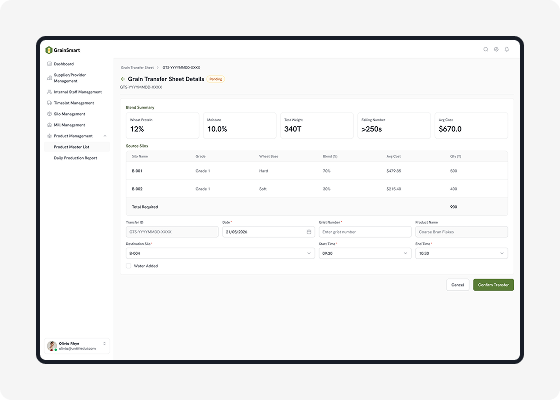Viewport: 560px width, 400px height.
Task: Click the Cancel button
Action: [458, 285]
